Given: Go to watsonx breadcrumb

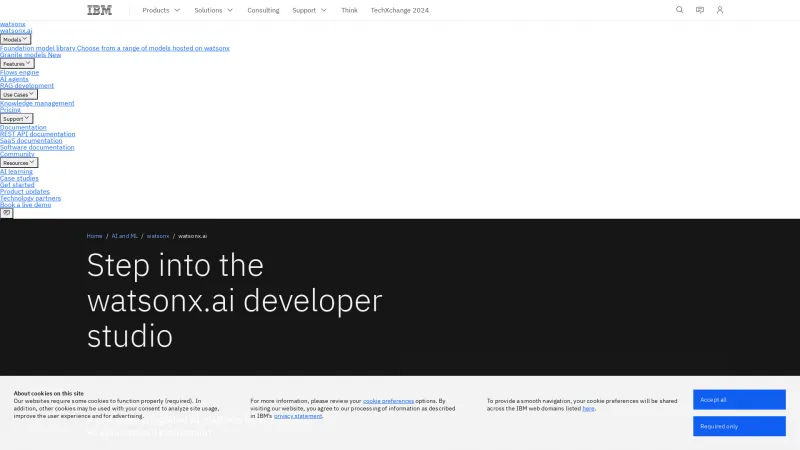Looking at the screenshot, I should coord(158,236).
